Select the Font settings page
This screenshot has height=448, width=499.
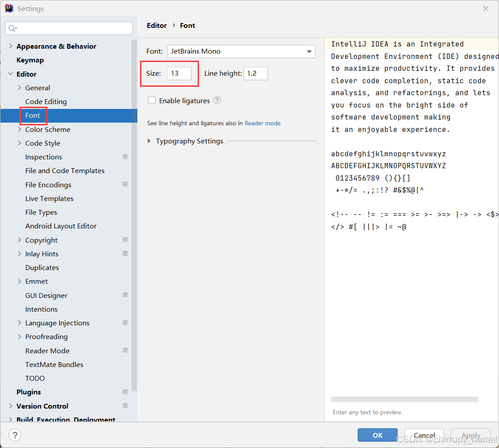coord(32,116)
